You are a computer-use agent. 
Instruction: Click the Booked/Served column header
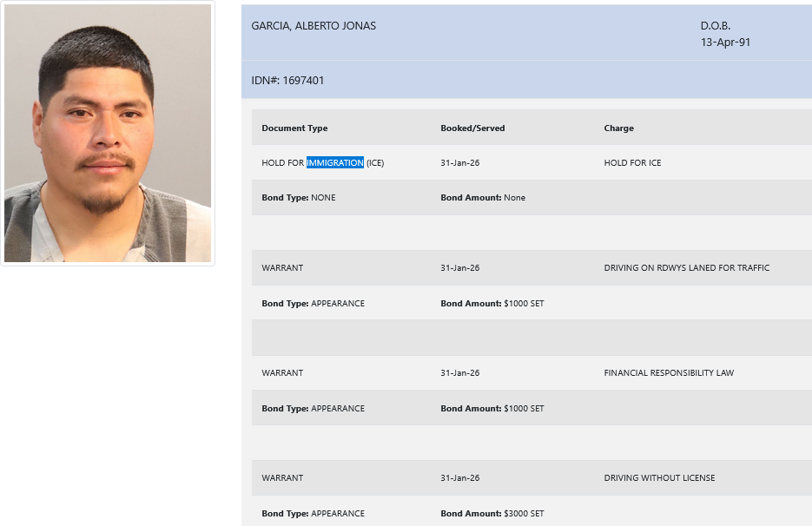point(472,128)
